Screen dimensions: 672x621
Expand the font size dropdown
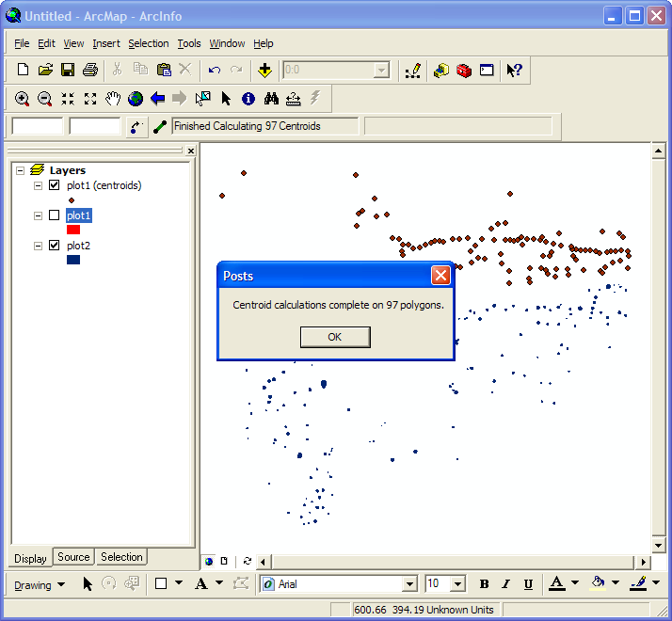click(x=457, y=584)
